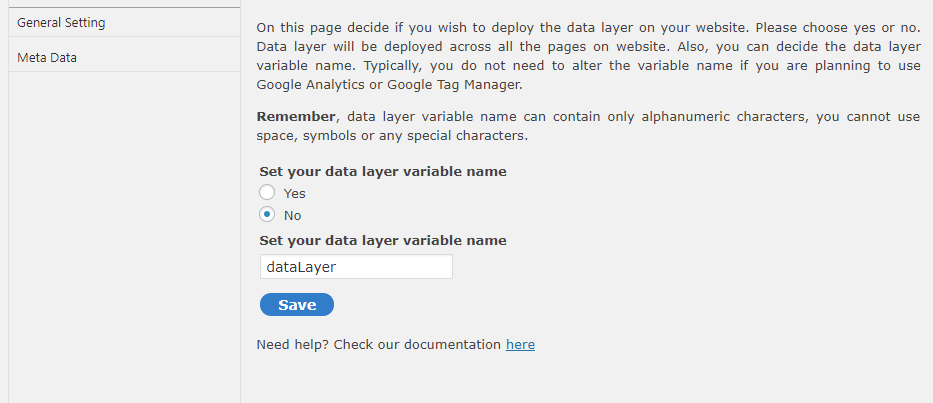Click 'space, symbols or any special characters' line
Viewport: 933px width, 403px height.
392,136
